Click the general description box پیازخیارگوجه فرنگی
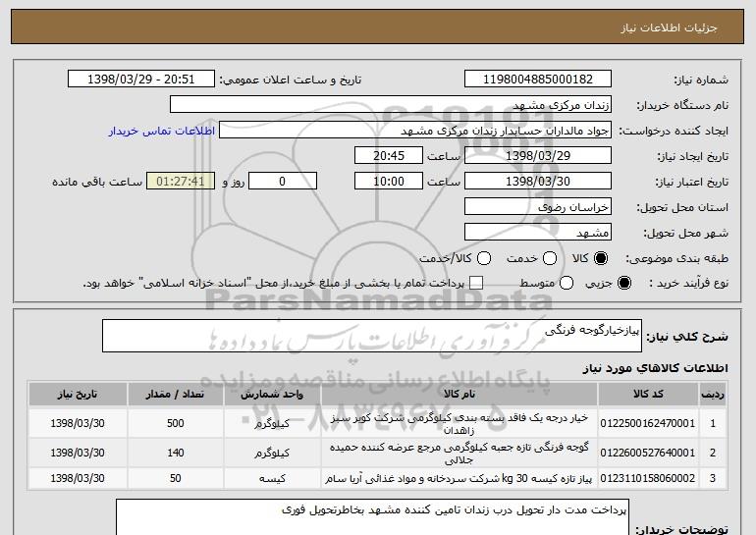The image size is (756, 535). (372, 336)
